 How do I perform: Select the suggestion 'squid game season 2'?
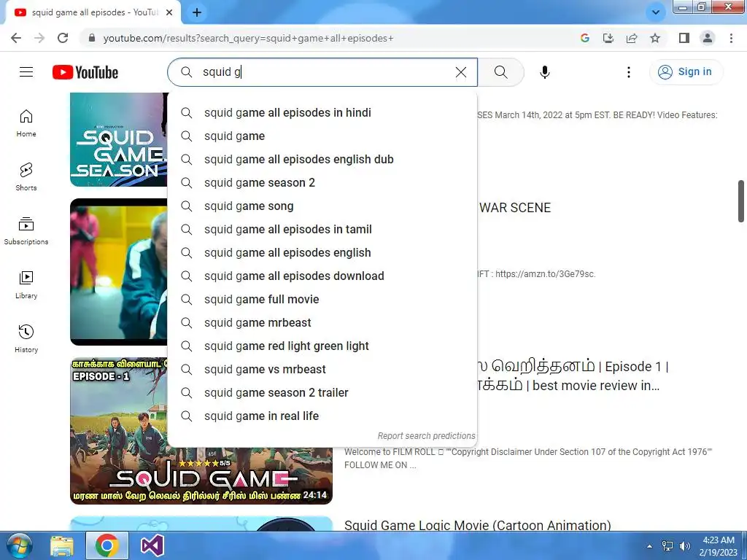(322, 183)
